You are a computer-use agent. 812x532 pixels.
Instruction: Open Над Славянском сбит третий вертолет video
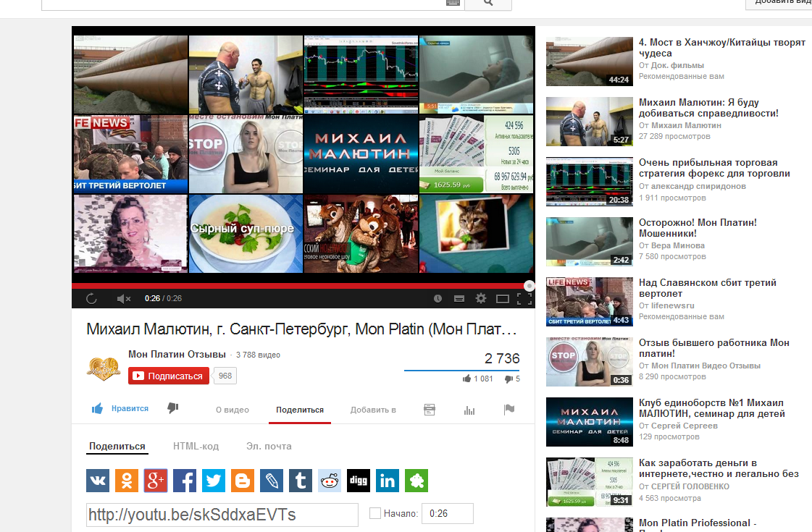pyautogui.click(x=708, y=288)
